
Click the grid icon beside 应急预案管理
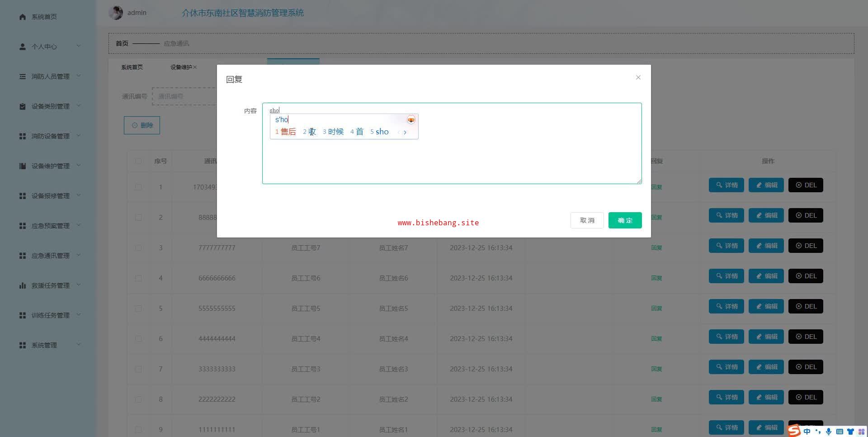pos(23,226)
